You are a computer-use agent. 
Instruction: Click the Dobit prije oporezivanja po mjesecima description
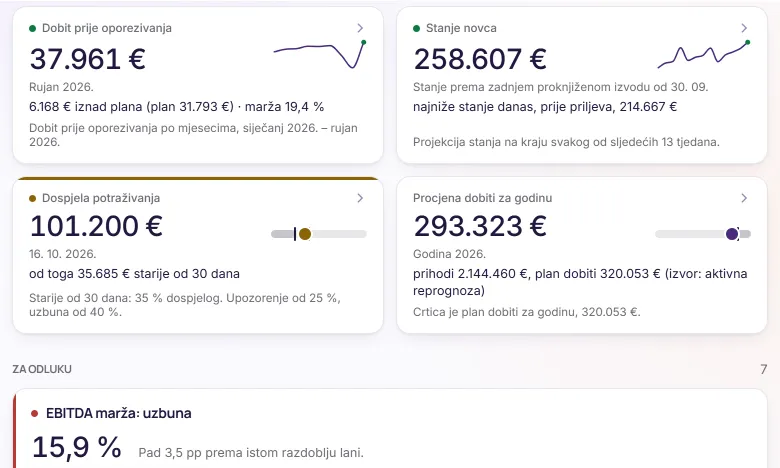193,135
